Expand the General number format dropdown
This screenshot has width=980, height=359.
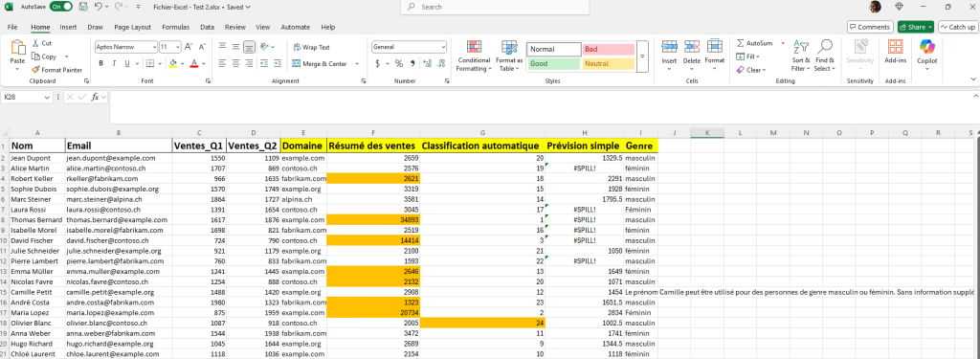(443, 47)
